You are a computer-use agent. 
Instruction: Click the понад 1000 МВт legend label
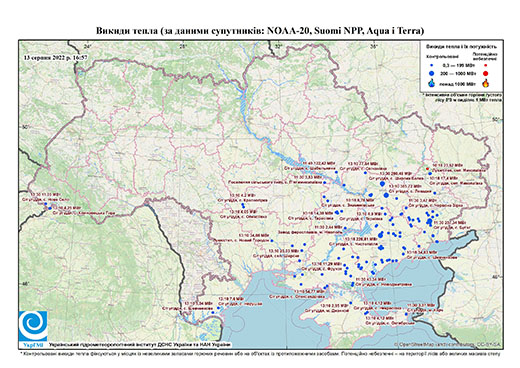pos(458,83)
